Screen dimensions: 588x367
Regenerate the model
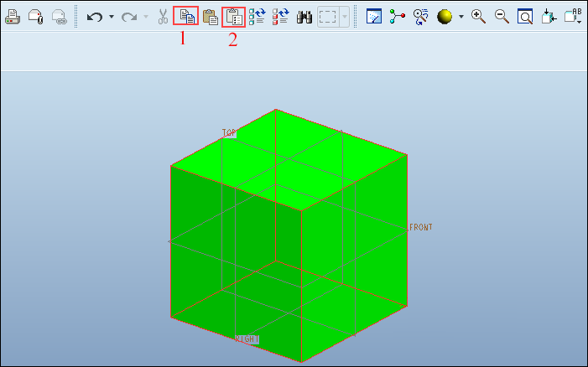tap(258, 17)
